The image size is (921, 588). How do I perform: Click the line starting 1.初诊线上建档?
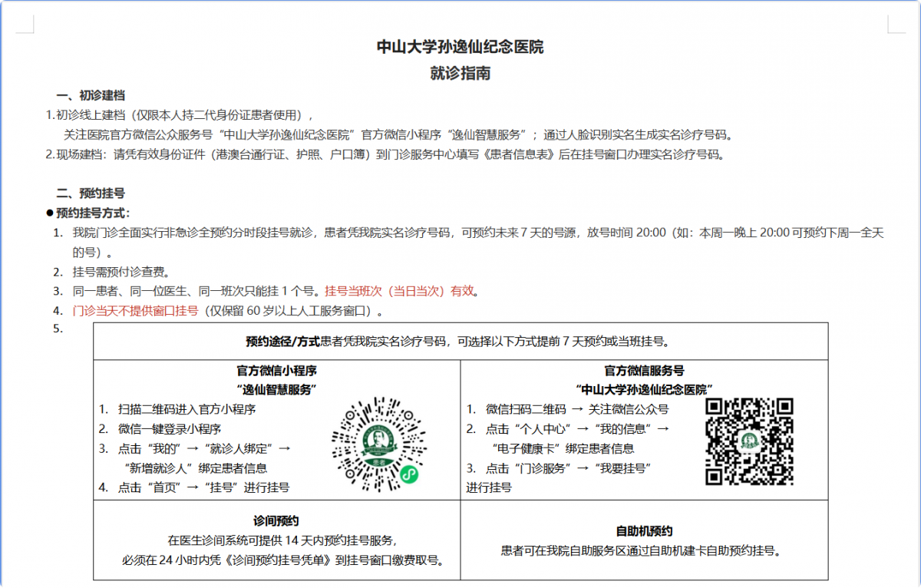click(180, 115)
